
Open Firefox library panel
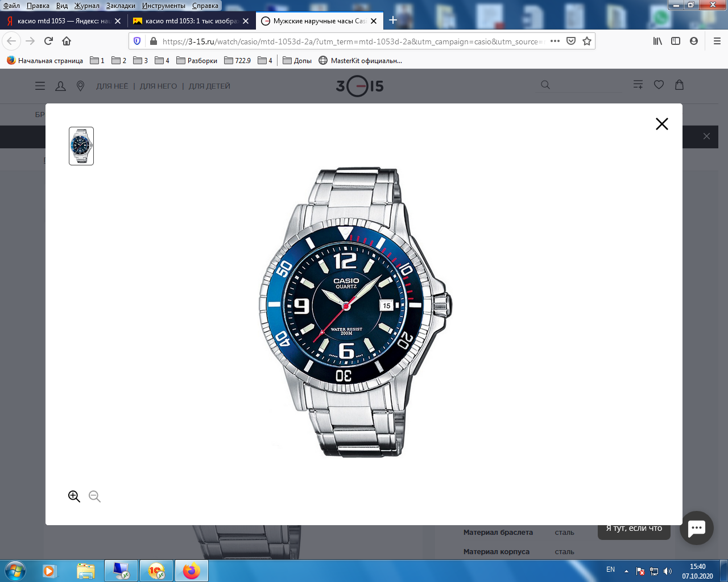[657, 41]
